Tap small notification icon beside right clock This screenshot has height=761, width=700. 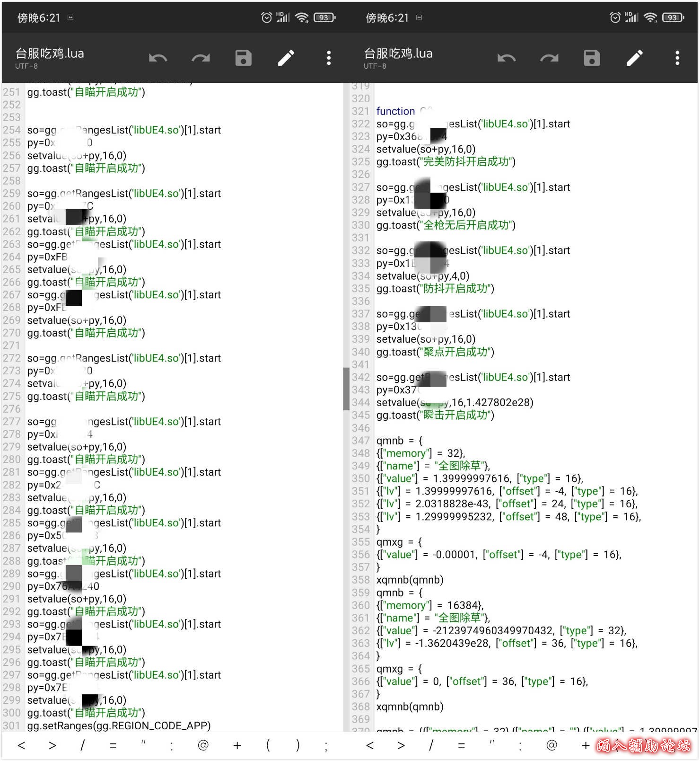click(x=419, y=18)
